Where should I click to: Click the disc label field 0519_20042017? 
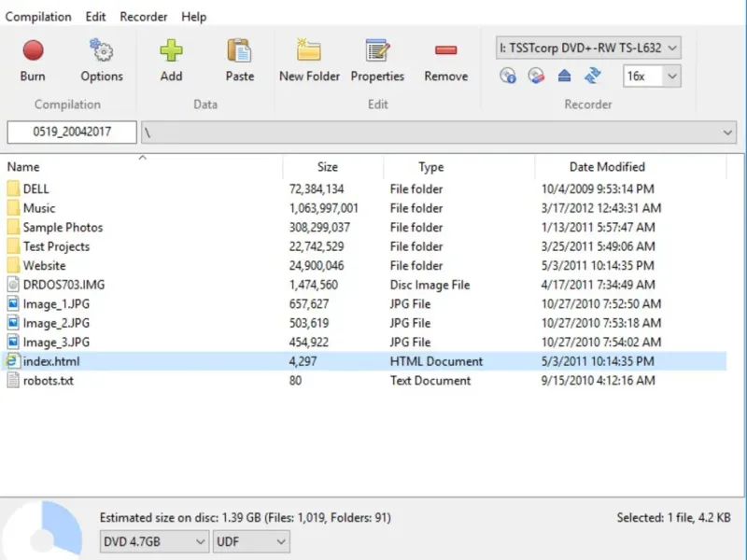click(x=72, y=132)
